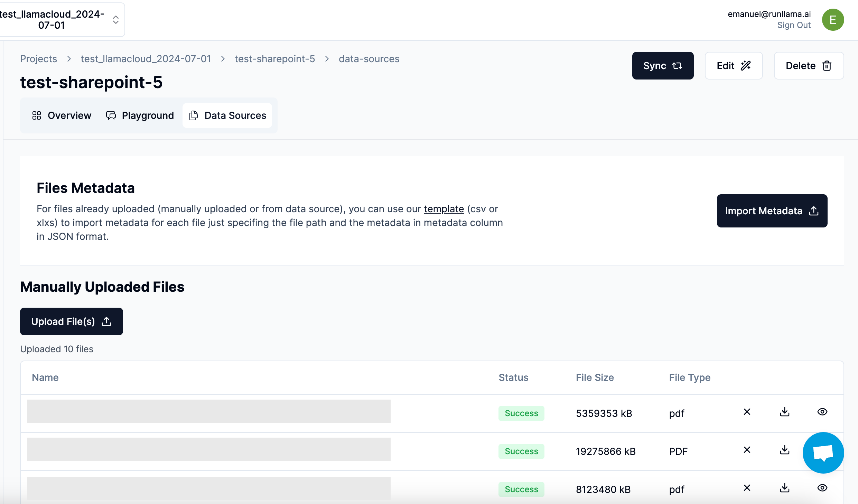Viewport: 858px width, 504px height.
Task: Click the green E user avatar
Action: coord(832,20)
